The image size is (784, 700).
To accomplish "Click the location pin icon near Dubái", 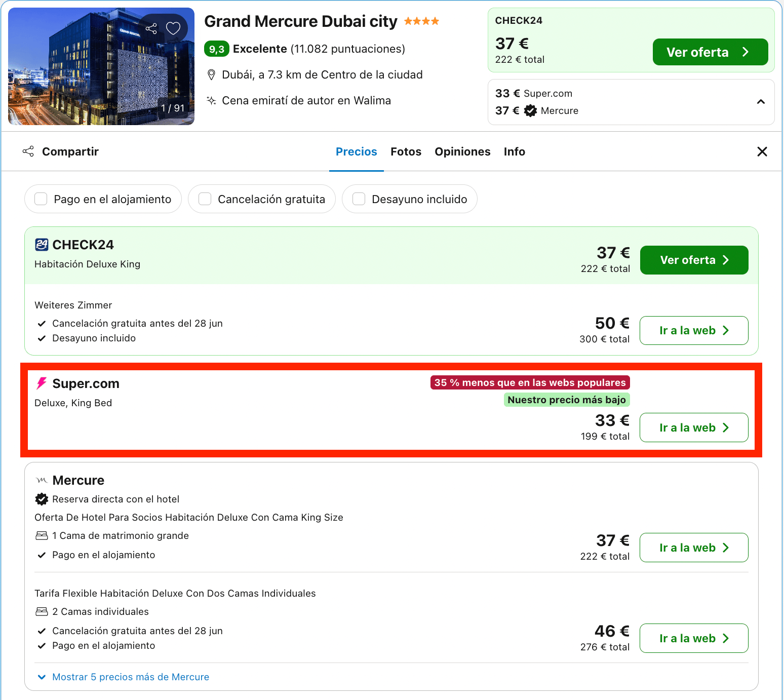I will (x=212, y=75).
